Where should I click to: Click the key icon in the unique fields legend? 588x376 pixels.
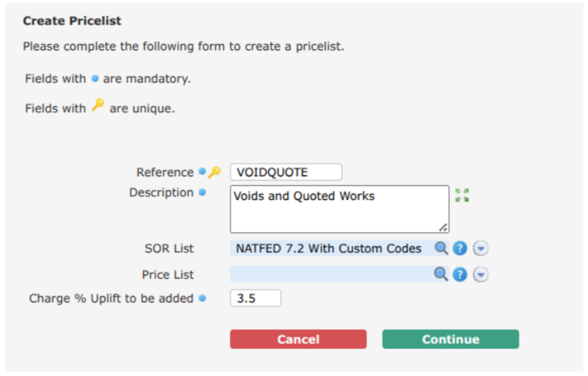(x=98, y=105)
